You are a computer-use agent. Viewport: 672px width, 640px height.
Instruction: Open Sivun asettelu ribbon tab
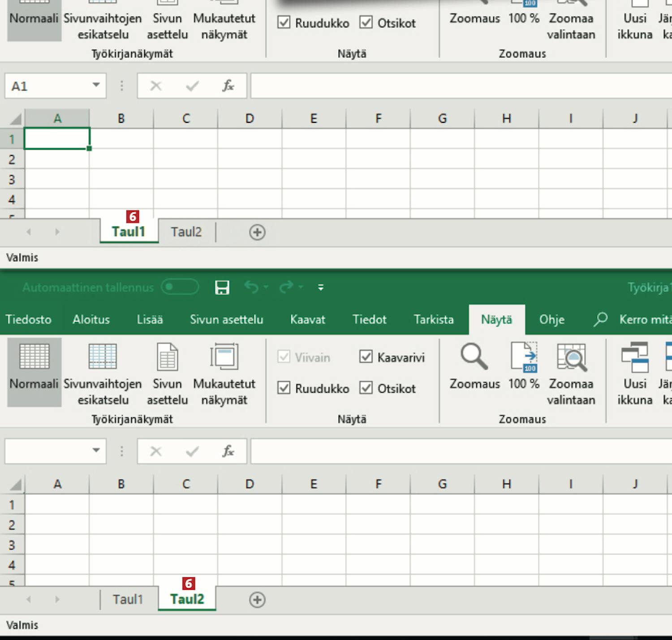(x=226, y=320)
